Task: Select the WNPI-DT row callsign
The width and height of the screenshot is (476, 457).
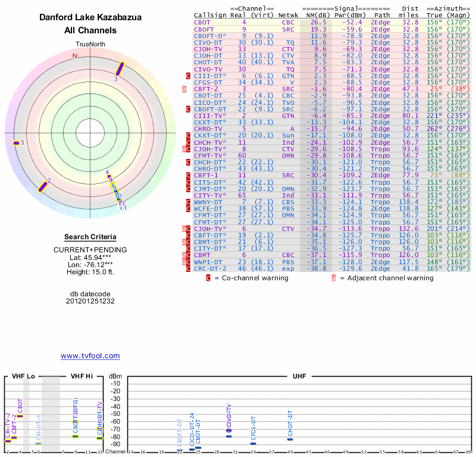Action: point(208,262)
